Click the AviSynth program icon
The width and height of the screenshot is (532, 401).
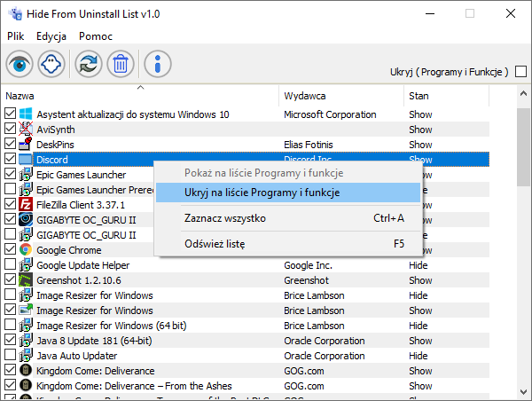tap(26, 129)
